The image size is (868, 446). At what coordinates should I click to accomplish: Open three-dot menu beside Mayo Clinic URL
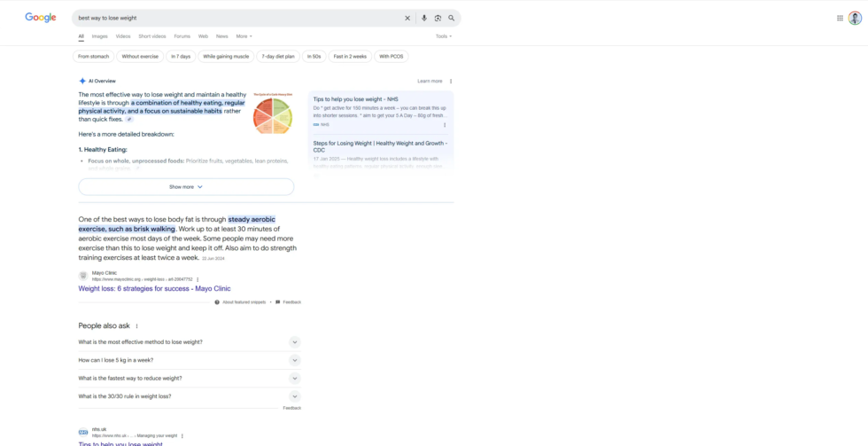[198, 280]
